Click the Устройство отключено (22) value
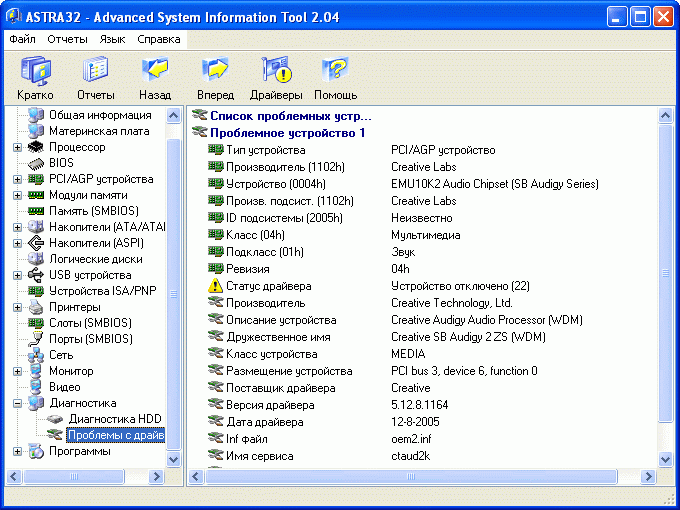This screenshot has width=680, height=510. click(x=460, y=286)
